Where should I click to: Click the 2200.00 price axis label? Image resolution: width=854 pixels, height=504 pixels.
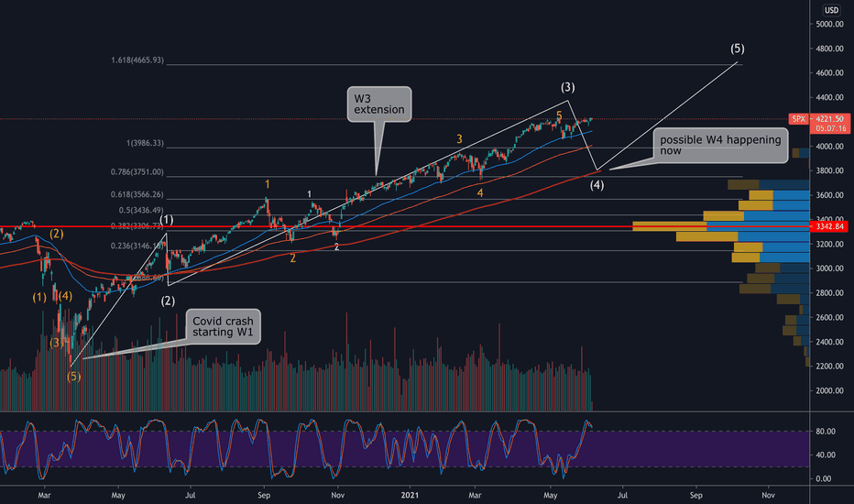point(829,367)
